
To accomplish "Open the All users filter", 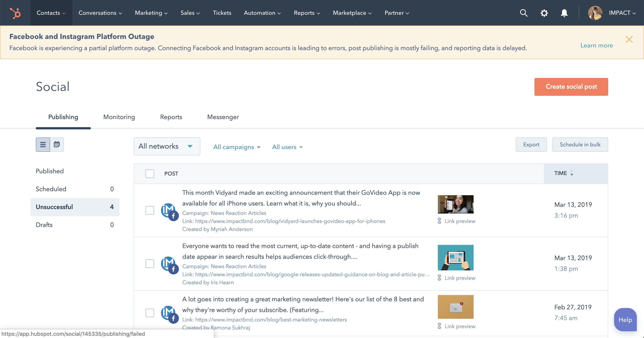I will [x=287, y=147].
